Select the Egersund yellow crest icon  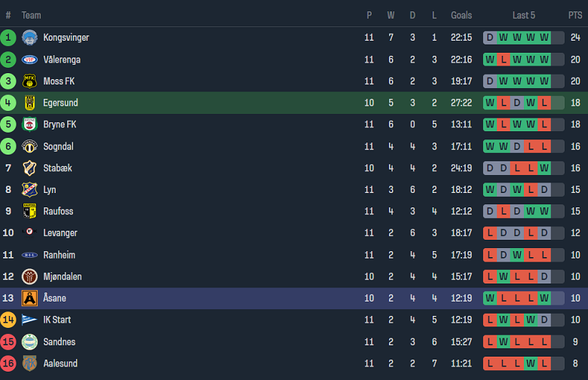click(x=29, y=103)
